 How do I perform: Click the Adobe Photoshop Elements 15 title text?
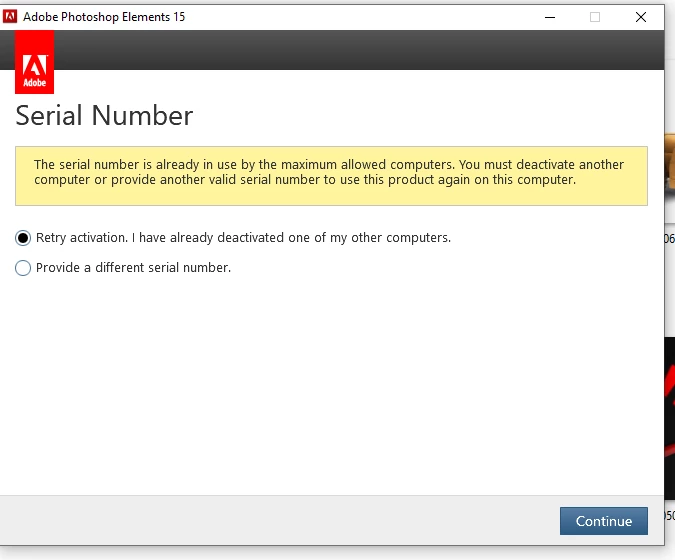pos(104,17)
